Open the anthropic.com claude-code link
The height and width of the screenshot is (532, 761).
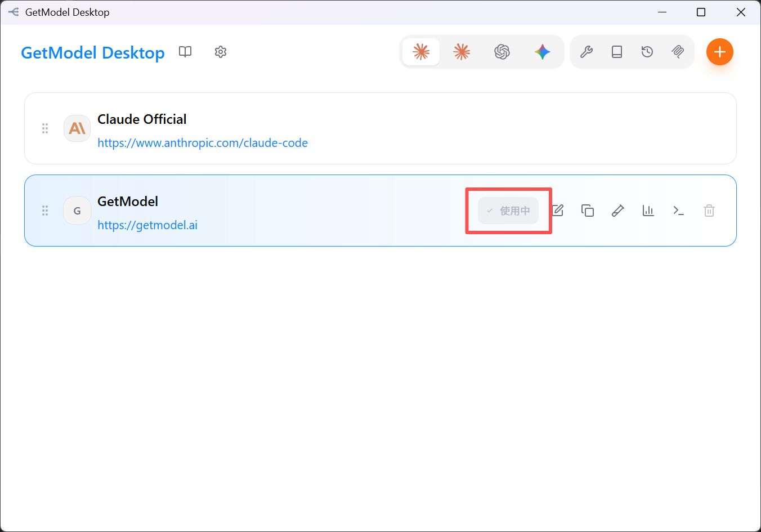(x=203, y=143)
